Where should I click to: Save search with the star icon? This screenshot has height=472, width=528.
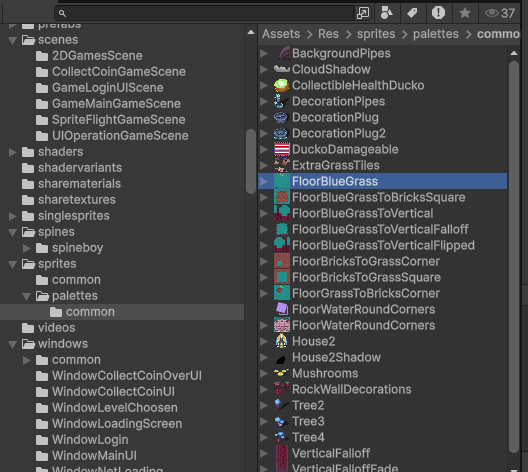465,13
